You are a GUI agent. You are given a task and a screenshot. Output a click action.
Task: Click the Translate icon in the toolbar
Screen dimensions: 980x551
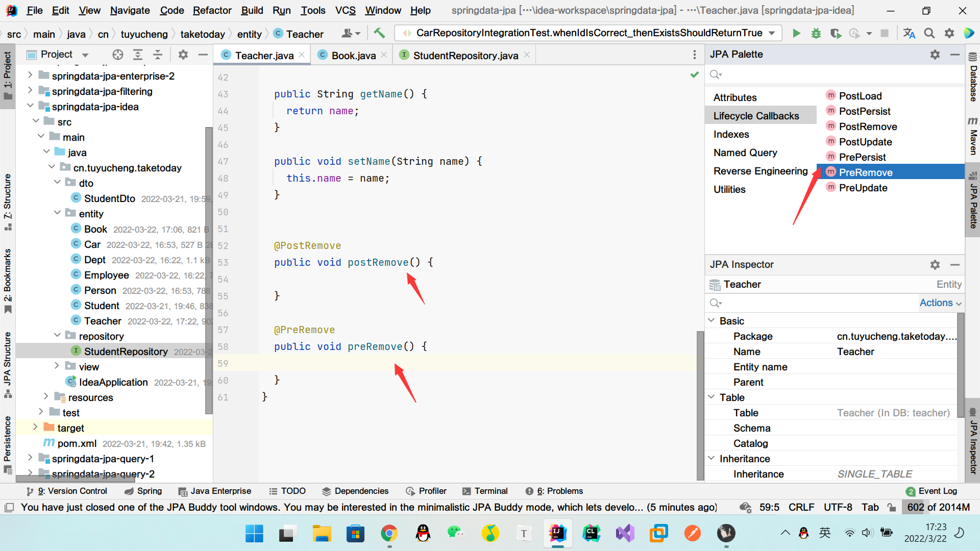[x=909, y=33]
